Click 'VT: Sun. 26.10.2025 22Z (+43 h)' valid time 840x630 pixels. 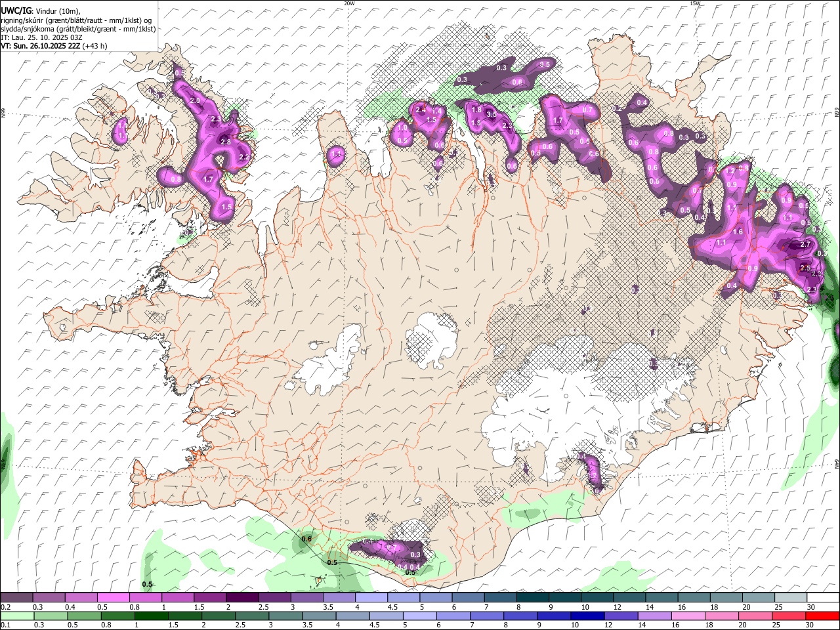point(54,46)
